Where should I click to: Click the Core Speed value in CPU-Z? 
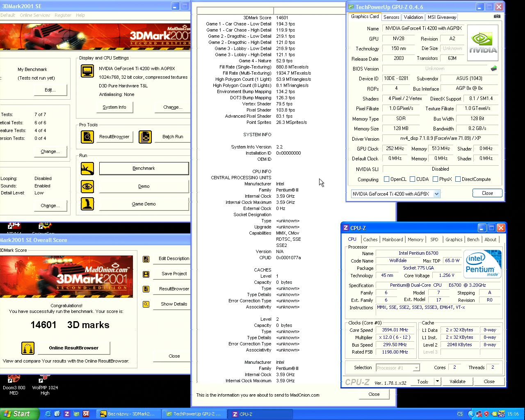pyautogui.click(x=395, y=330)
